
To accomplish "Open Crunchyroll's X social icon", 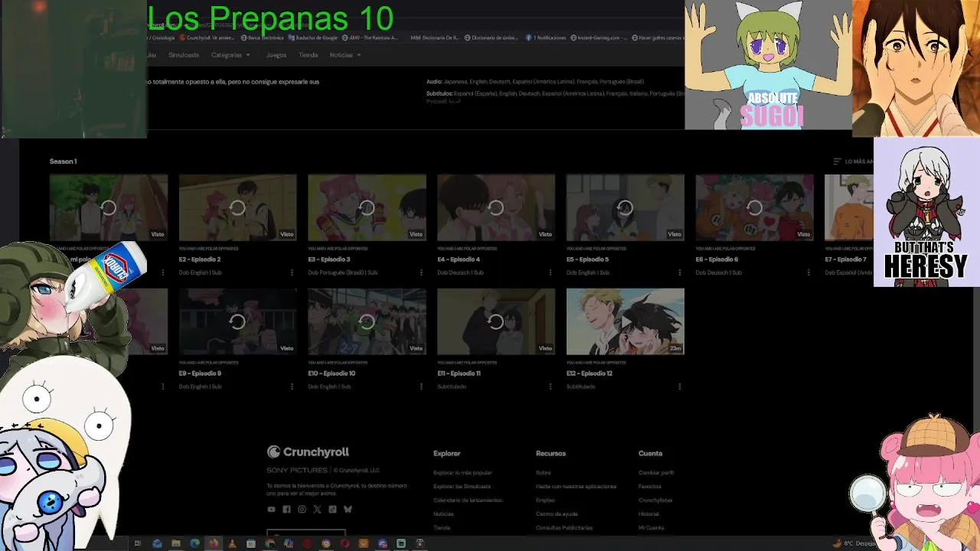I will (317, 509).
